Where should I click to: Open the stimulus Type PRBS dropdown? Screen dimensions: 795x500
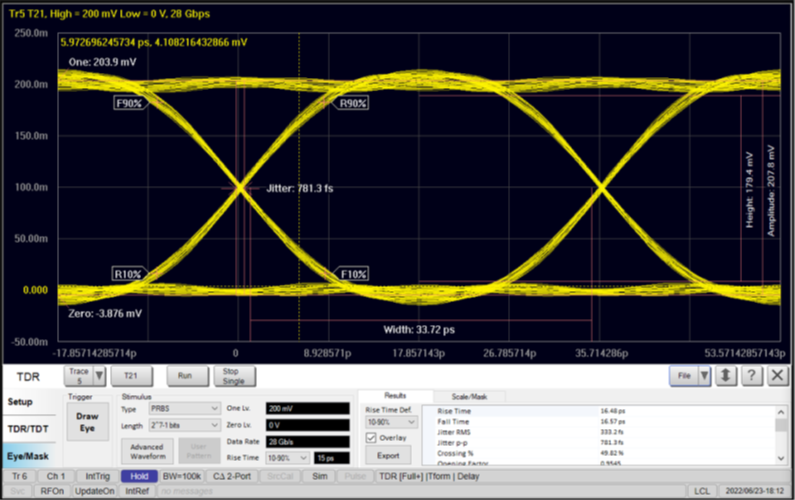click(x=185, y=408)
